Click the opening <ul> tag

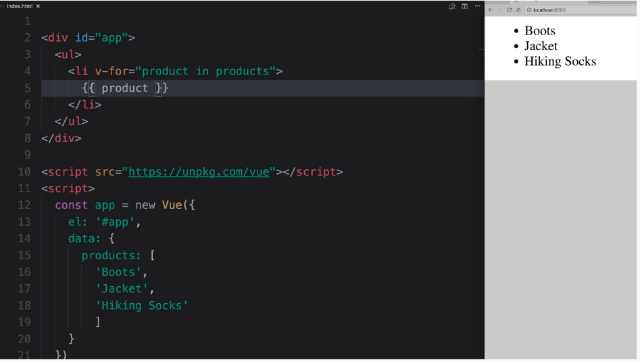(68, 55)
